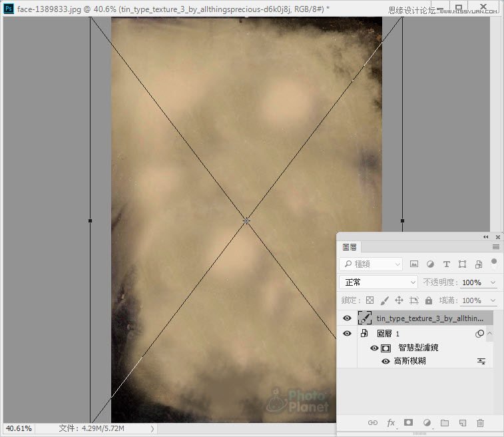Viewport: 504px width, 437px height.
Task: Lock all layer attributes padlock
Action: click(429, 300)
